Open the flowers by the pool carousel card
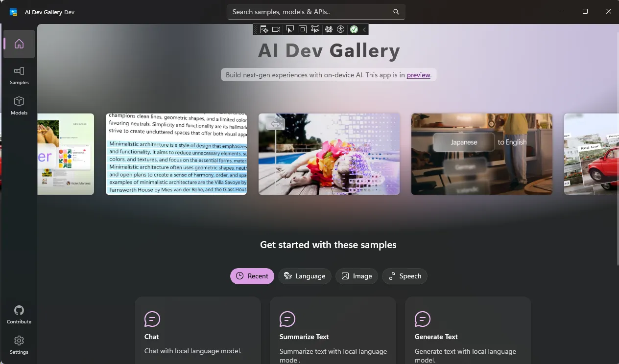Image resolution: width=619 pixels, height=364 pixels. pos(329,154)
